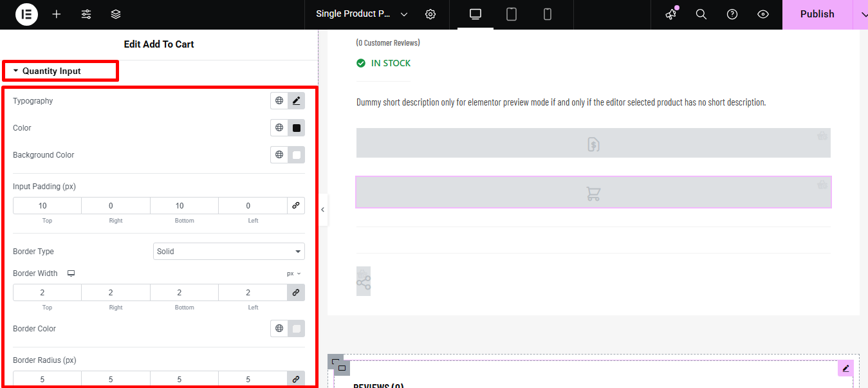Click the Top padding input field
The height and width of the screenshot is (388, 868).
[x=46, y=205]
